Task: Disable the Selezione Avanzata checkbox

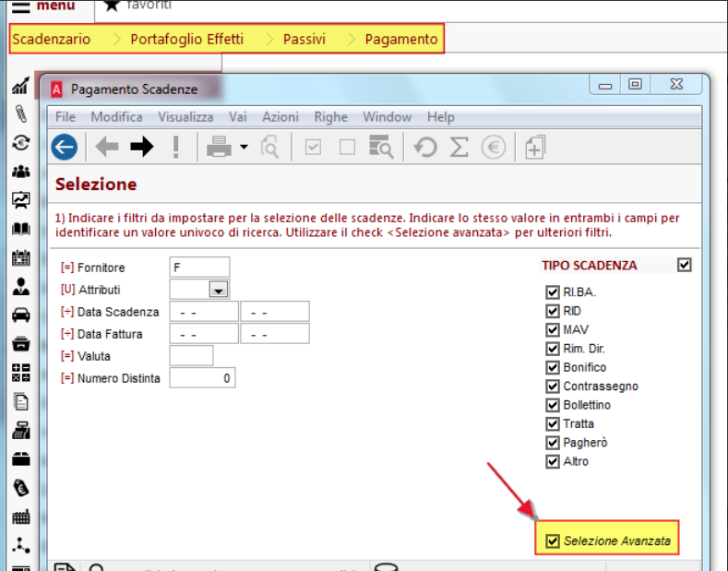Action: point(552,541)
